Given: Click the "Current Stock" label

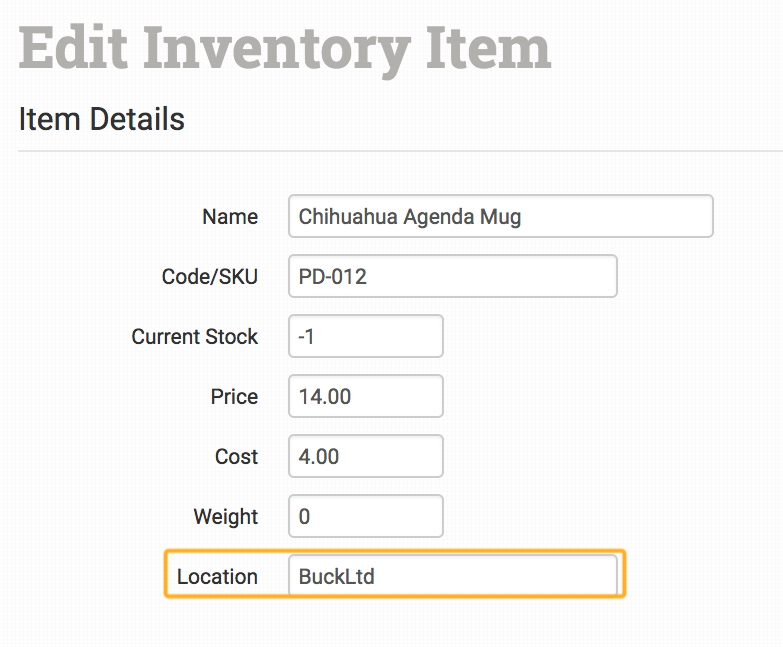Looking at the screenshot, I should coord(195,337).
